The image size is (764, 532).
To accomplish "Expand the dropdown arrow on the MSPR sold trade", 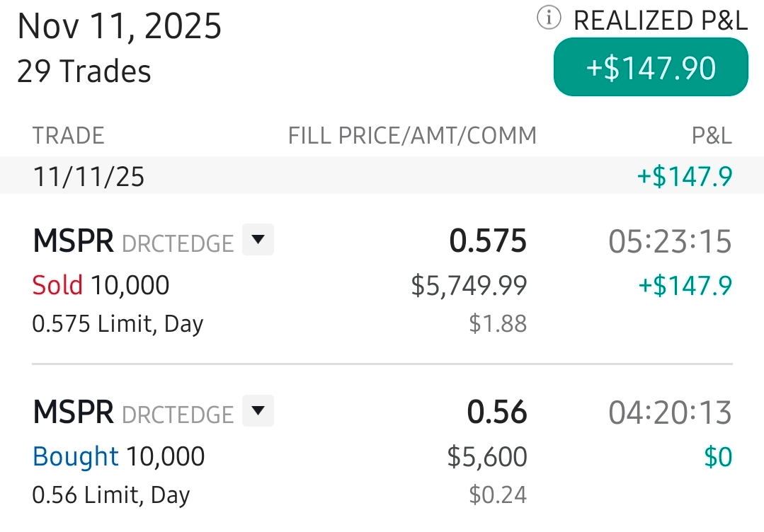I will pyautogui.click(x=258, y=240).
